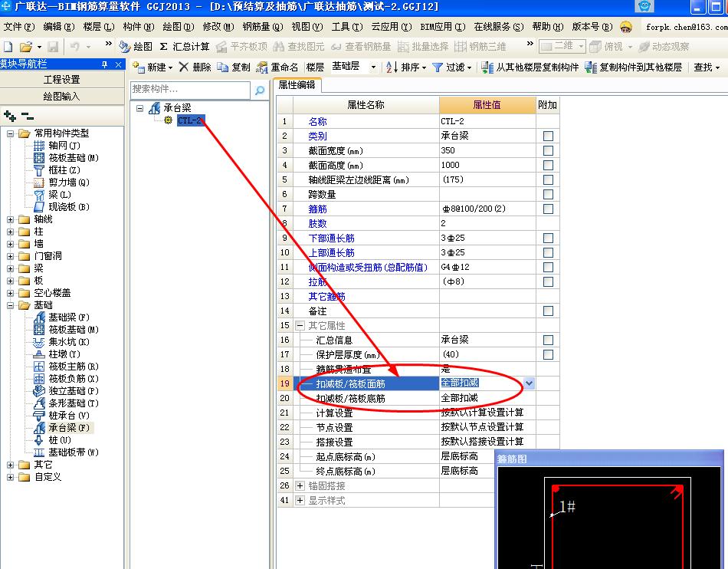
Task: Click 批量选择 batch select tool
Action: coord(424,47)
